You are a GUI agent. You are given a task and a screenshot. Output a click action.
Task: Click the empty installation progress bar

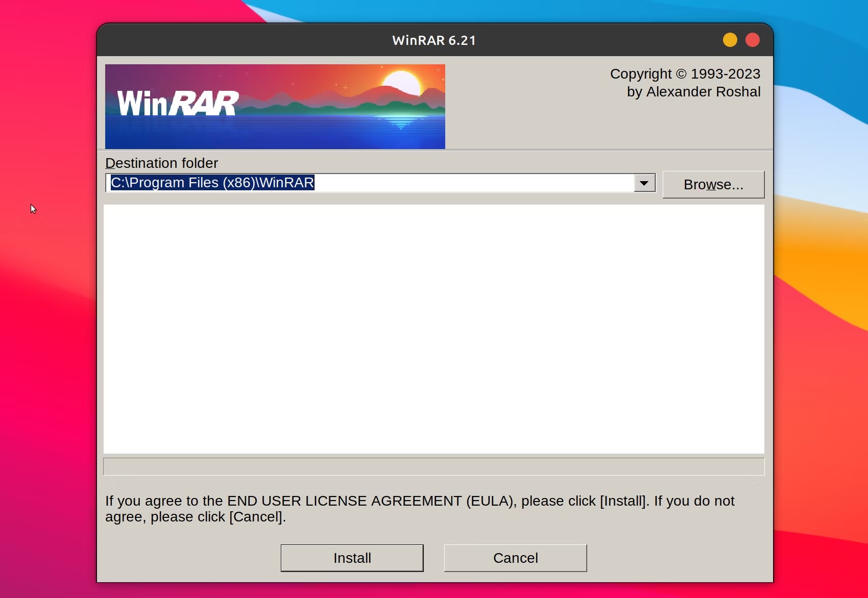click(434, 466)
